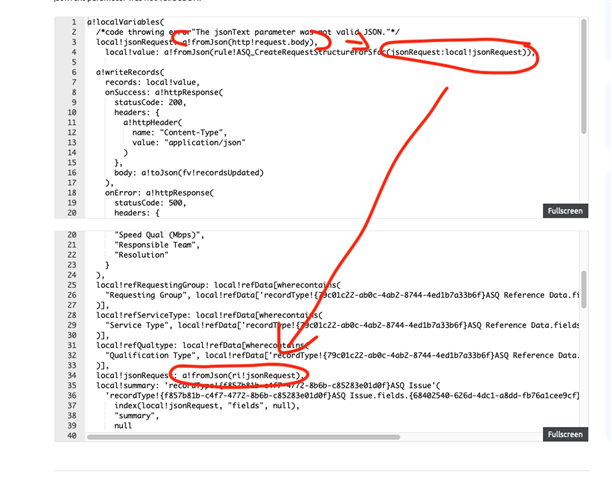Click line number 40 in the bottom code gutter
Viewport: 612px width, 479px height.
click(72, 436)
